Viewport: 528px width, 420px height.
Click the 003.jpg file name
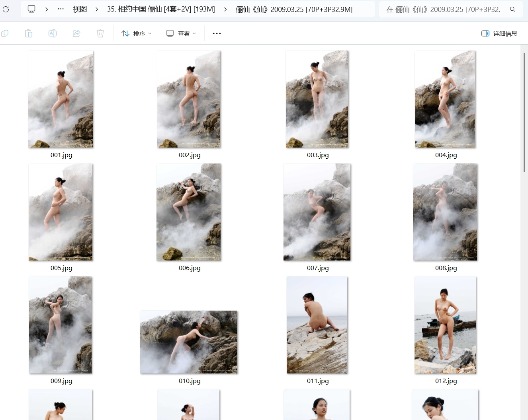(x=318, y=155)
